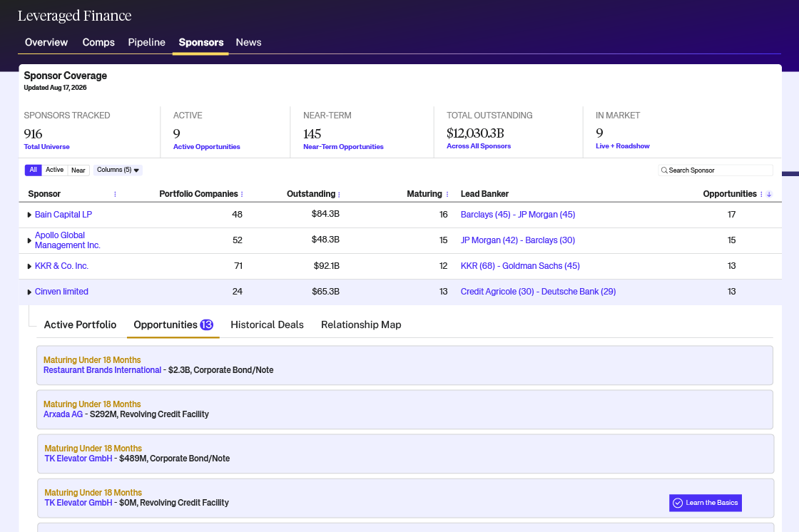Viewport: 799px width, 532px height.
Task: Switch to the Active Portfolio tab
Action: tap(80, 324)
